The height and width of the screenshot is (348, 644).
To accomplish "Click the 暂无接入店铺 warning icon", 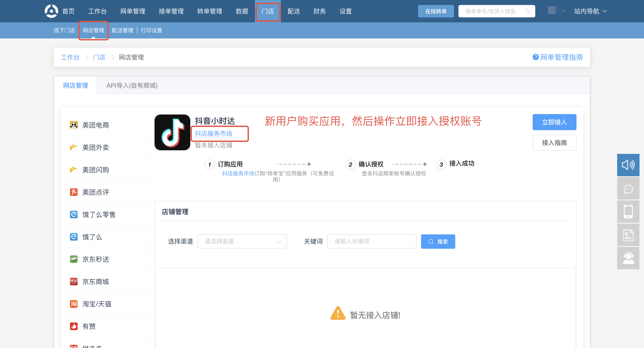I will (338, 313).
